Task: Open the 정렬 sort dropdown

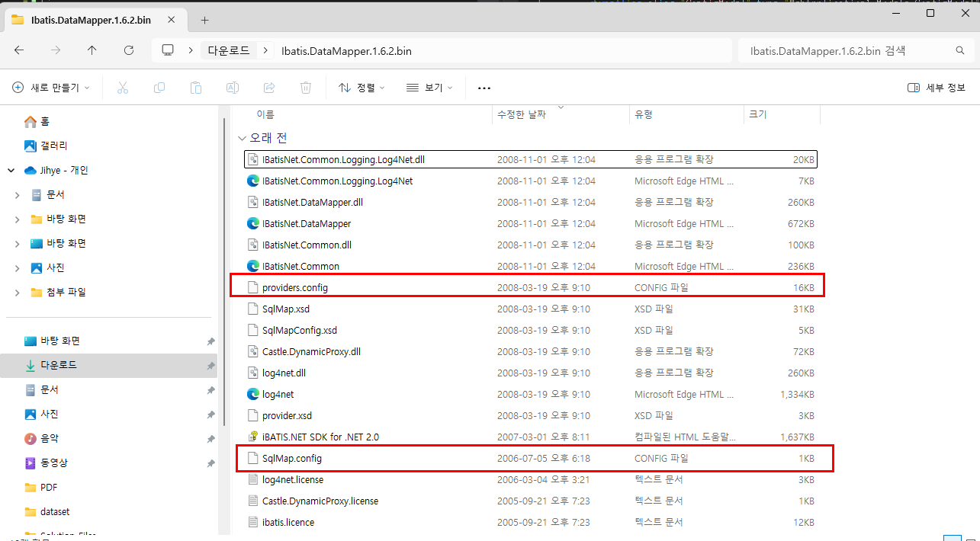Action: pos(361,88)
